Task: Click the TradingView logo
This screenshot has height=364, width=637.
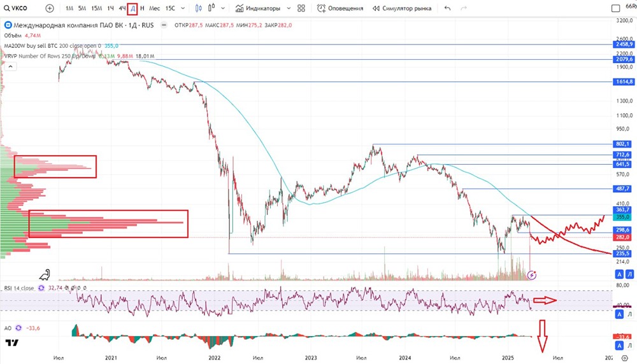Action: [11, 343]
